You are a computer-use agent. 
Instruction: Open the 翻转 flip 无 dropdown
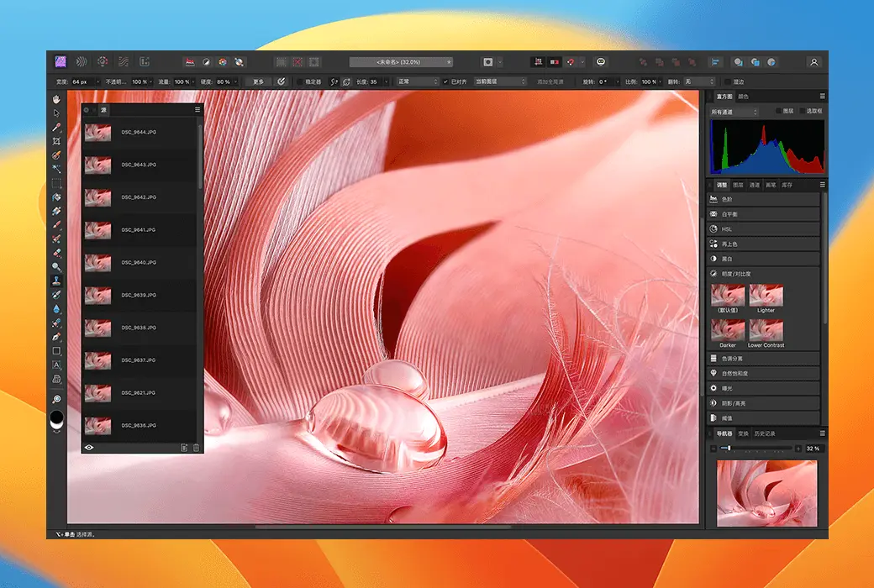point(699,82)
